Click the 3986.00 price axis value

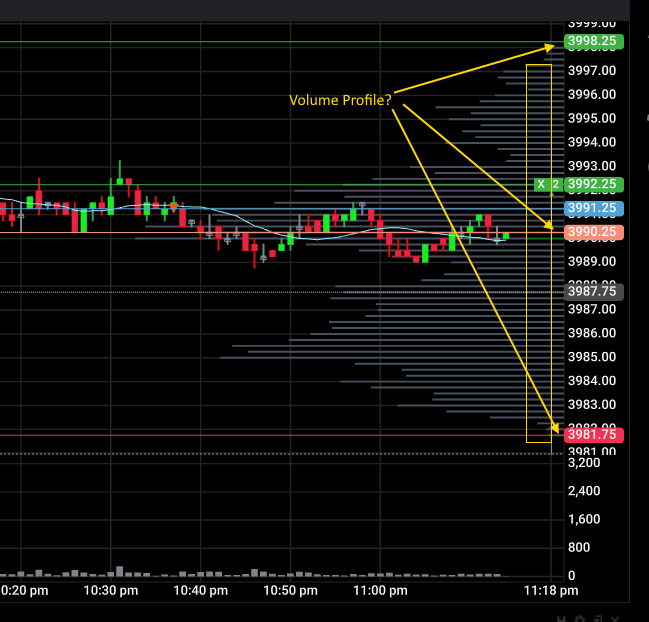tap(592, 333)
